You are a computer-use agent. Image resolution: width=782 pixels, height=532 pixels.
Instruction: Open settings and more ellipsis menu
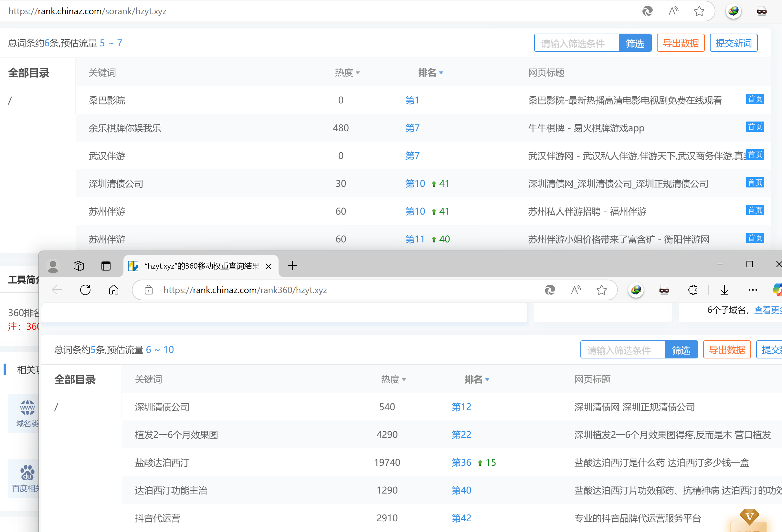pos(753,290)
